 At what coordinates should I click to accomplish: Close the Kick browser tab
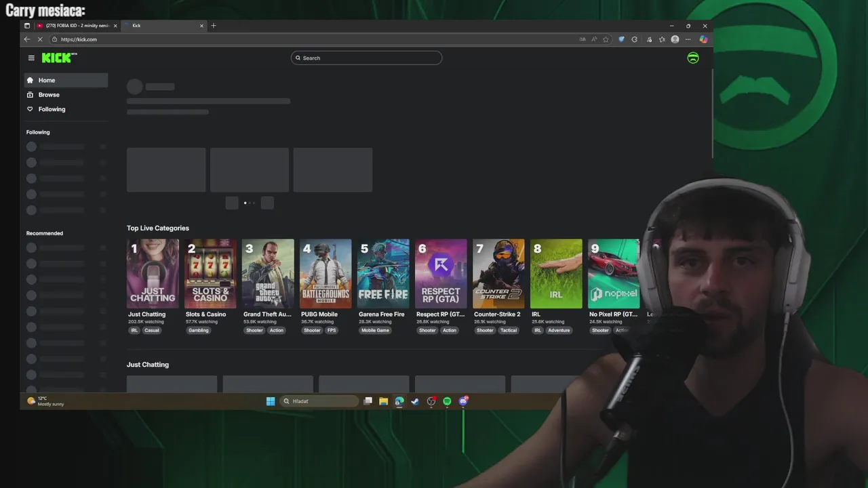tap(201, 26)
